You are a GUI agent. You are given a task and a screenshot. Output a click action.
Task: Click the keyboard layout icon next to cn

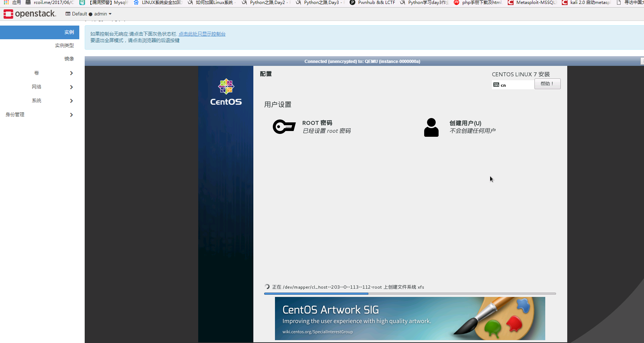496,85
